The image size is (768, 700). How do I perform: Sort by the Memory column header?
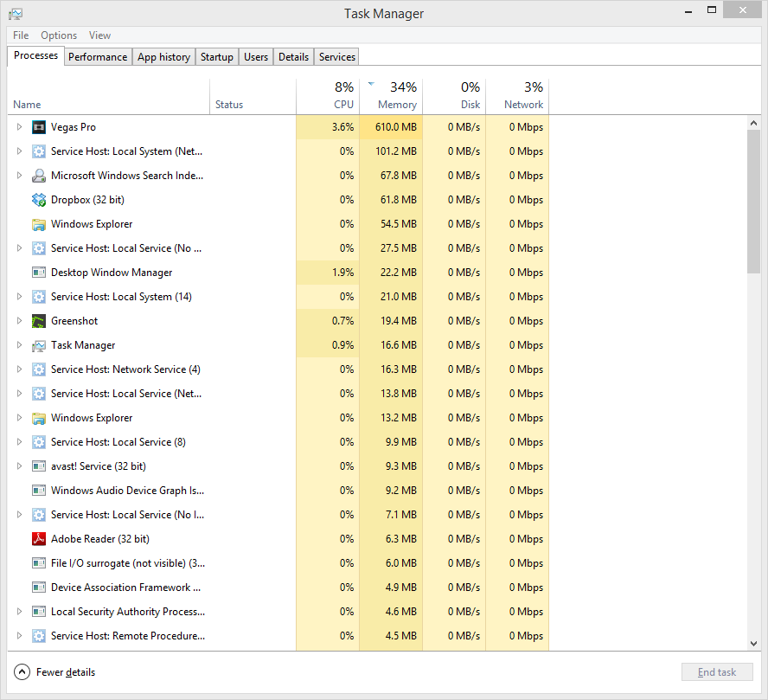pos(391,96)
